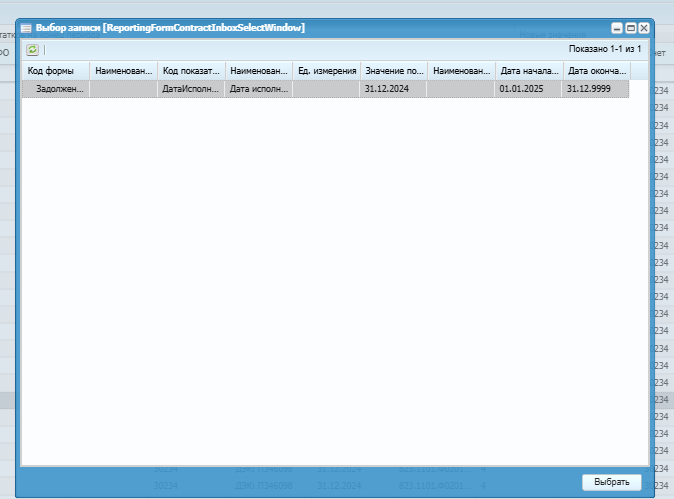Screen dimensions: 674x499
Task: Click the 'Дата оконча...' column header
Action: point(597,71)
